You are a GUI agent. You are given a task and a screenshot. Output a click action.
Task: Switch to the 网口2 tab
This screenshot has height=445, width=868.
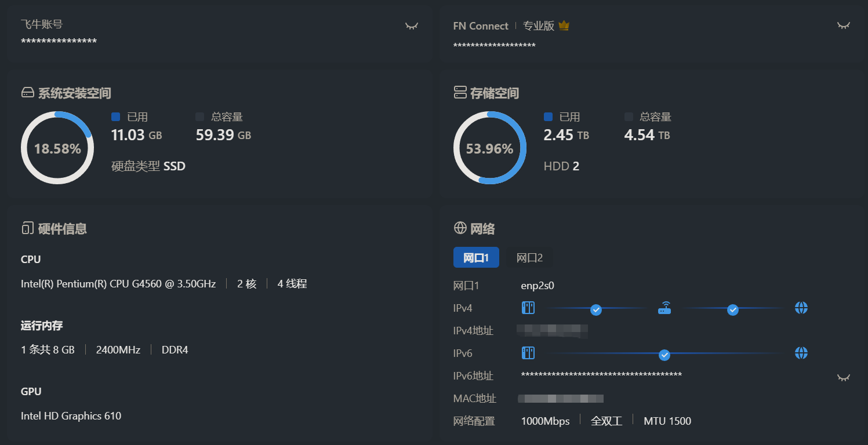click(529, 258)
